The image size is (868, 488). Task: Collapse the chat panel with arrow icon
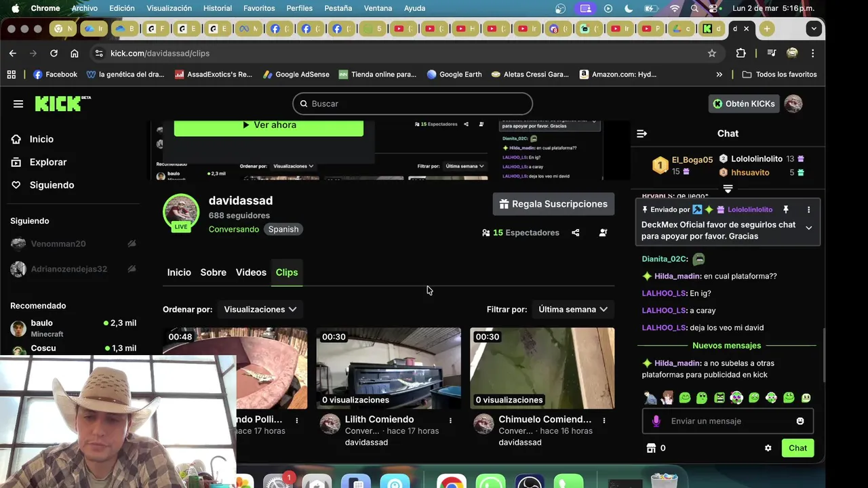(642, 134)
